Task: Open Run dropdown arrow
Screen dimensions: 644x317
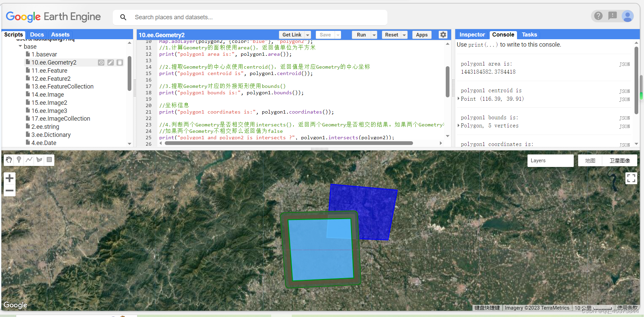Action: pyautogui.click(x=374, y=35)
